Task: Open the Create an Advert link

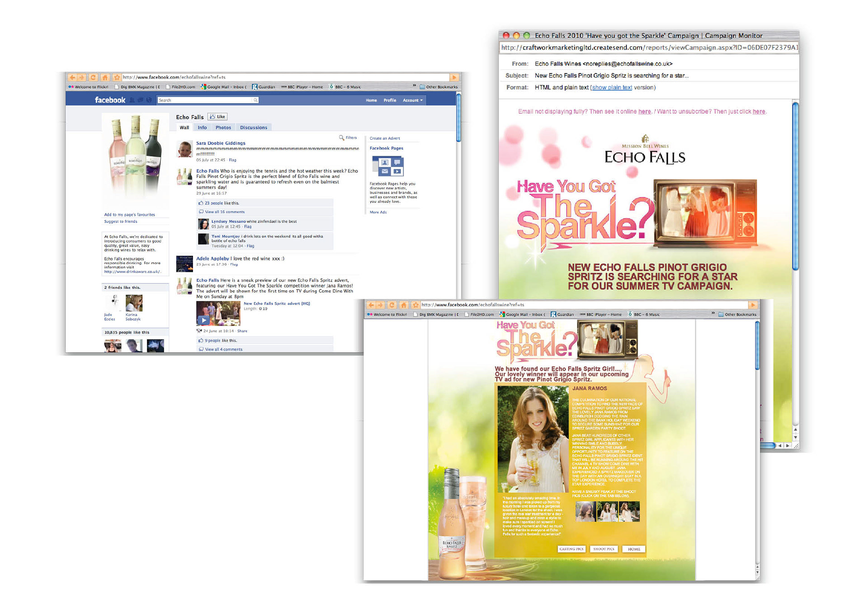Action: pyautogui.click(x=385, y=138)
